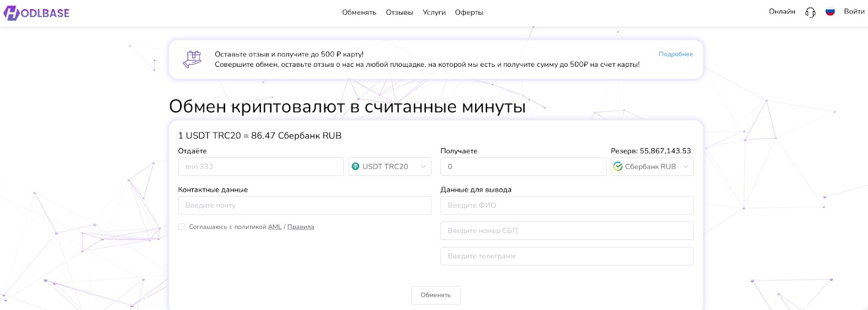Open the Услуги menu item
868x310 pixels.
(434, 12)
